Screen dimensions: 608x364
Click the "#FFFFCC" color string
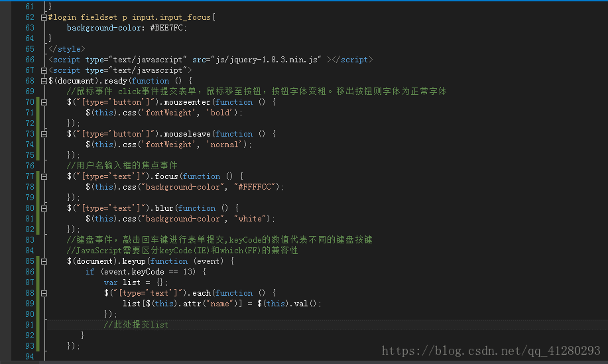255,187
